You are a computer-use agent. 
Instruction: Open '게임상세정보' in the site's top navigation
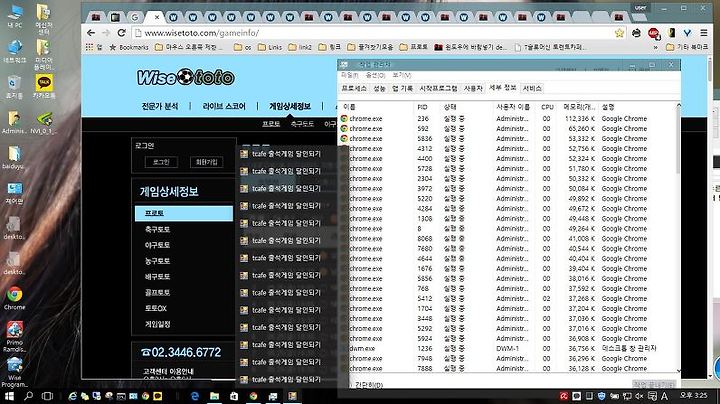[x=290, y=106]
